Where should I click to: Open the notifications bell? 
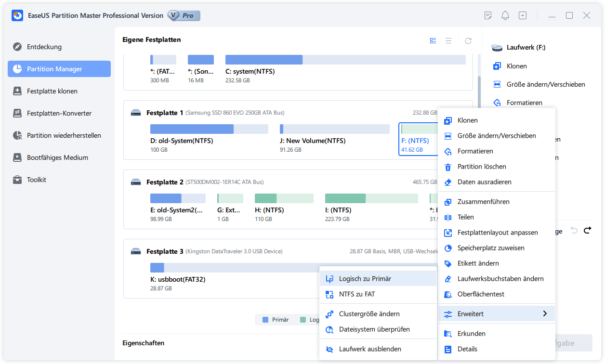(505, 15)
